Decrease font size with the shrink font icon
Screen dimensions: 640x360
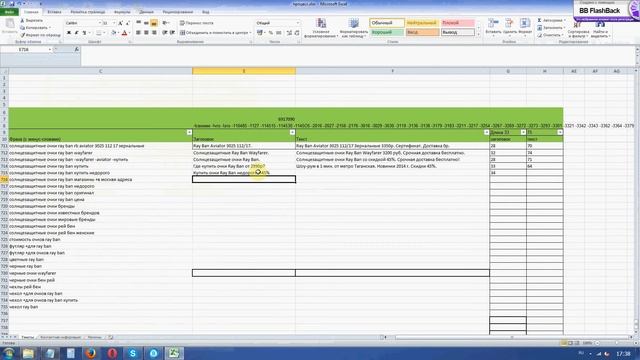click(x=128, y=23)
